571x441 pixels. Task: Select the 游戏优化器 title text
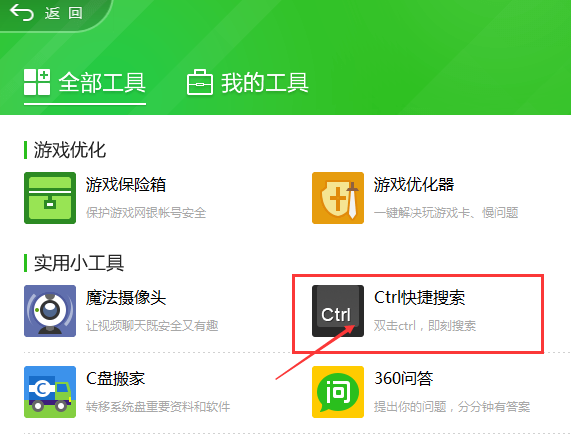tap(414, 185)
